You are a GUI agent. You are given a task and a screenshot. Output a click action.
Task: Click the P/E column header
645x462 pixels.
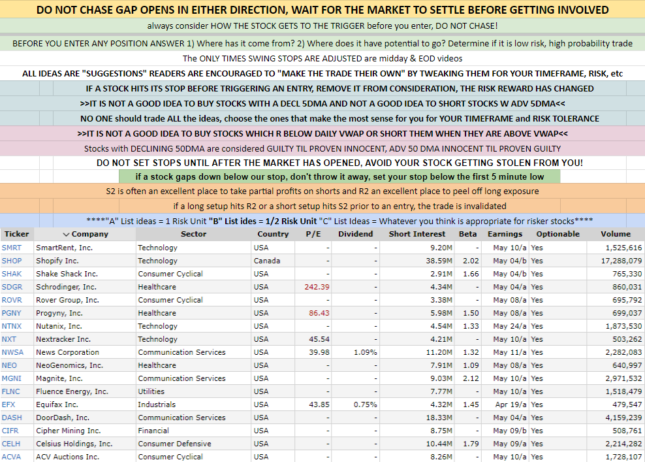tap(313, 234)
